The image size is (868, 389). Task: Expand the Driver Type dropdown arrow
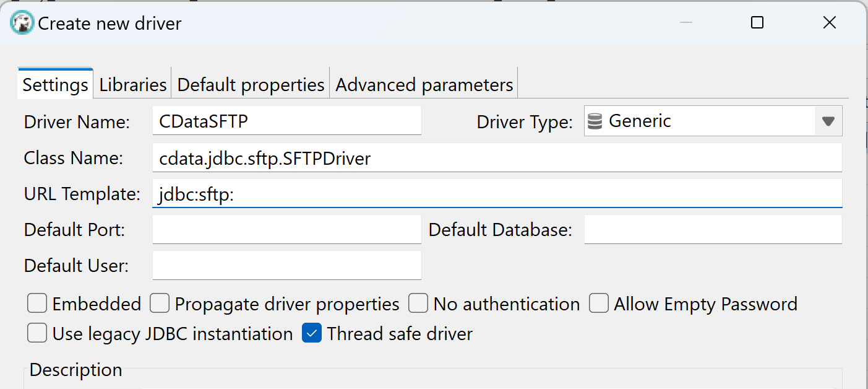click(828, 121)
